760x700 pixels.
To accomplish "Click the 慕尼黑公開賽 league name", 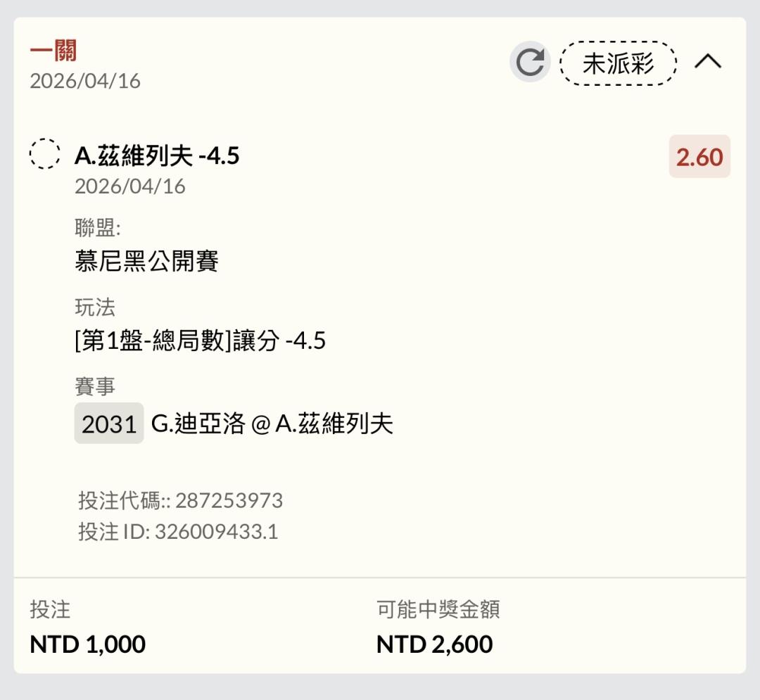I will coord(146,261).
